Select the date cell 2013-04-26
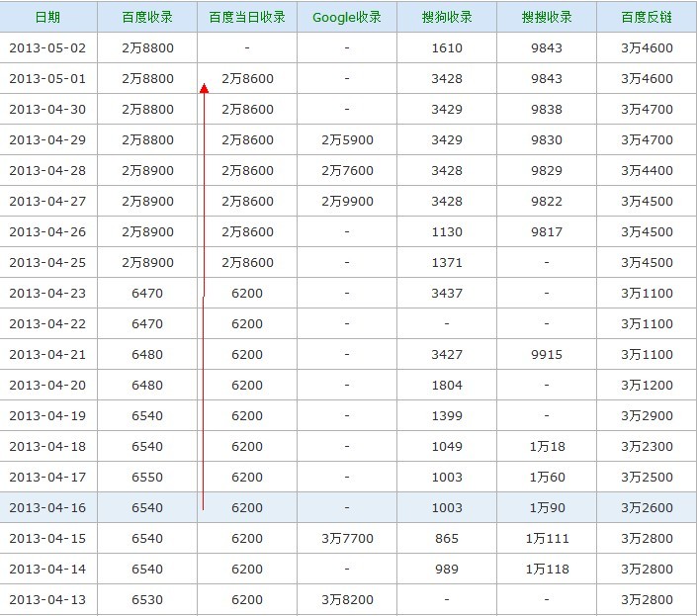697x616 pixels. click(x=47, y=231)
